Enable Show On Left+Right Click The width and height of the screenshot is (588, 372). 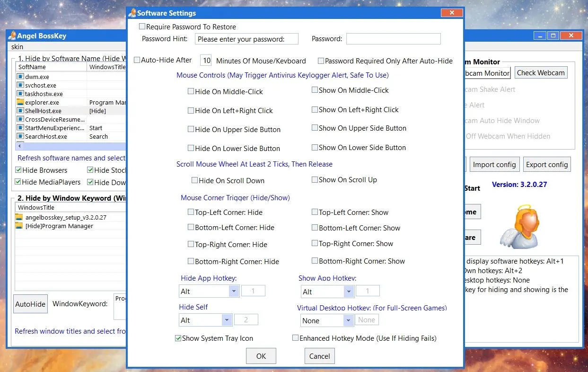pyautogui.click(x=315, y=109)
